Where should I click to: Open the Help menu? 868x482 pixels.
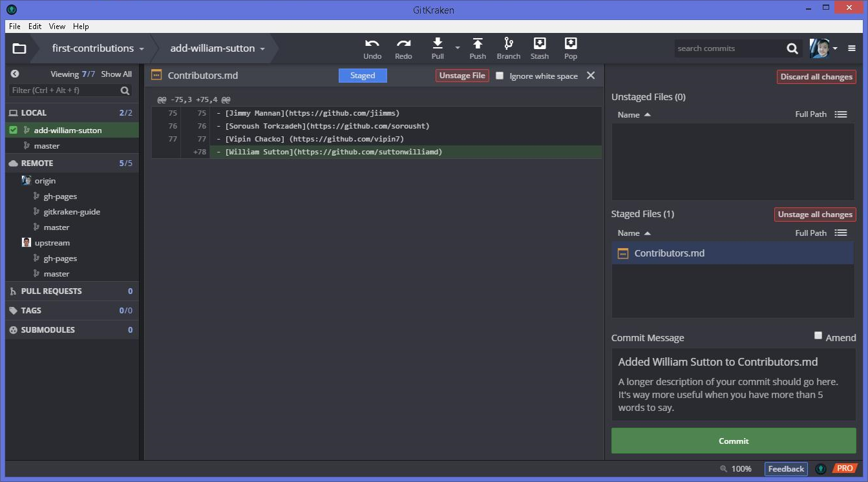(x=81, y=26)
